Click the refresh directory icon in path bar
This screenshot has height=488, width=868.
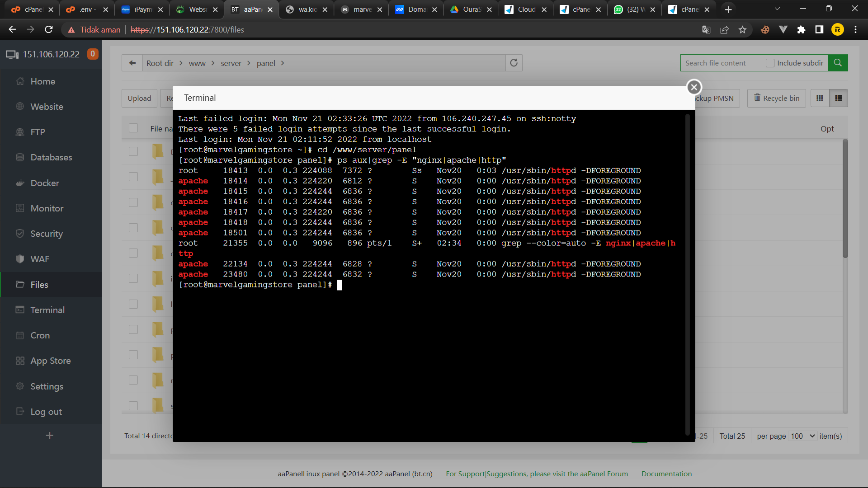click(x=514, y=63)
